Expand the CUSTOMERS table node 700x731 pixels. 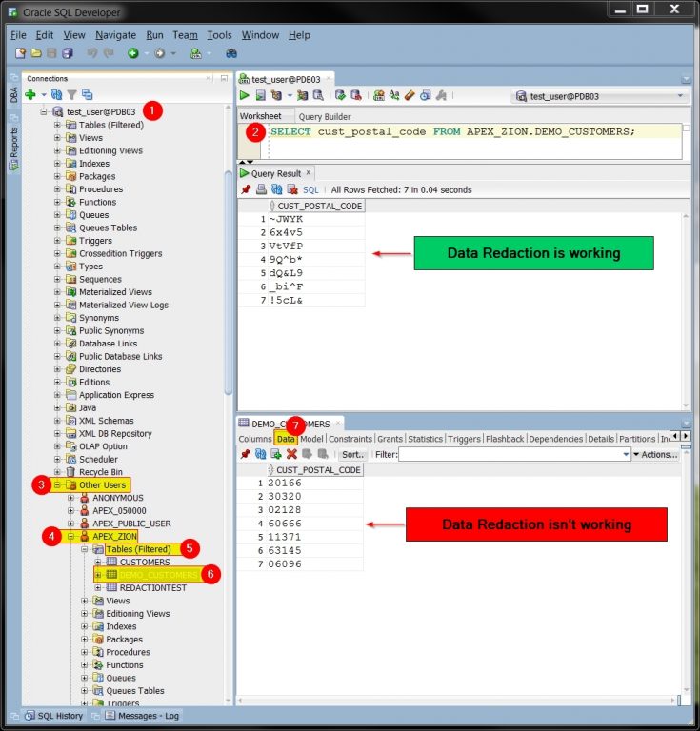(98, 562)
